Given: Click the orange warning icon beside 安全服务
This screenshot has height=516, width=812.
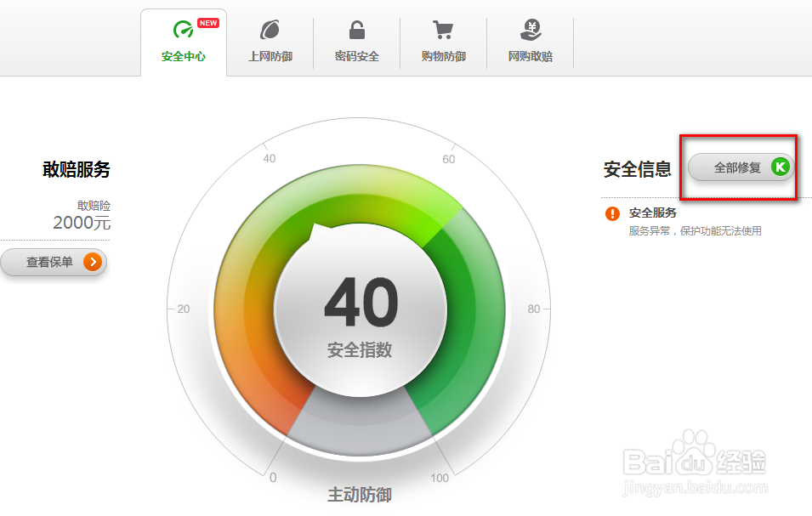Looking at the screenshot, I should click(612, 213).
